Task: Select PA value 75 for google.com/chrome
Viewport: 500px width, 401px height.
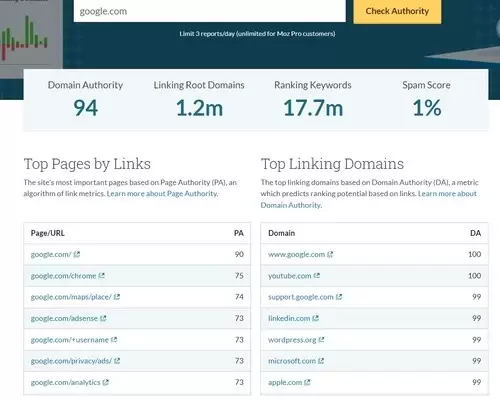Action: click(x=239, y=276)
